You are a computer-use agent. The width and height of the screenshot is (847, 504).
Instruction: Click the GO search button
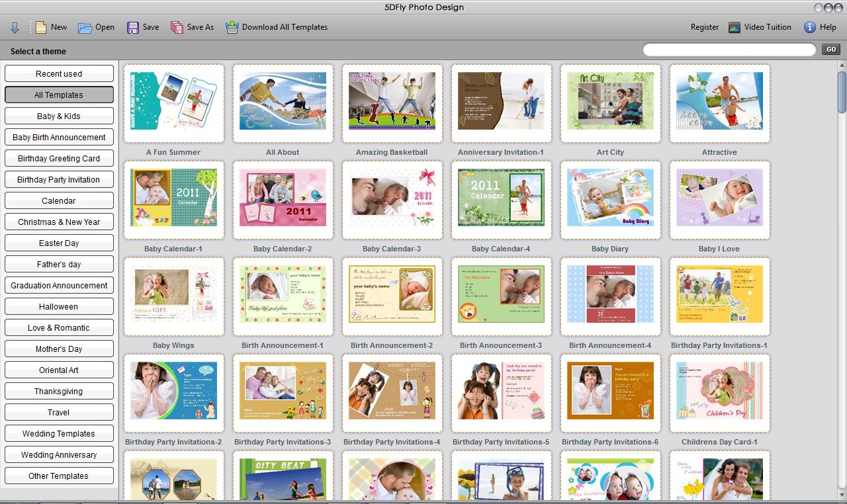tap(830, 50)
